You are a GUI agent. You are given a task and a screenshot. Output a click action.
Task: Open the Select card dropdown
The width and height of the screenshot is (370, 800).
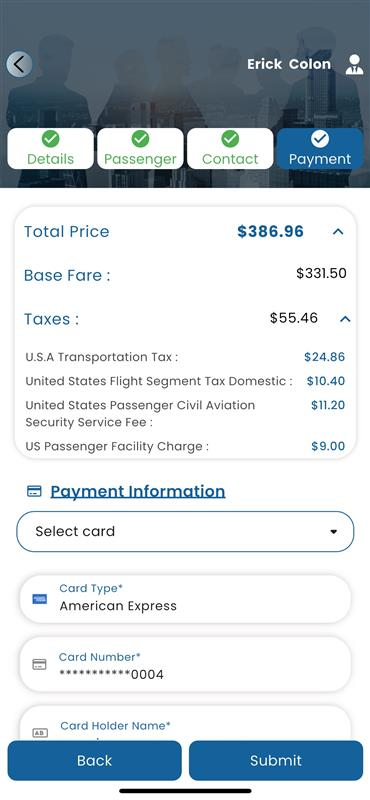185,532
